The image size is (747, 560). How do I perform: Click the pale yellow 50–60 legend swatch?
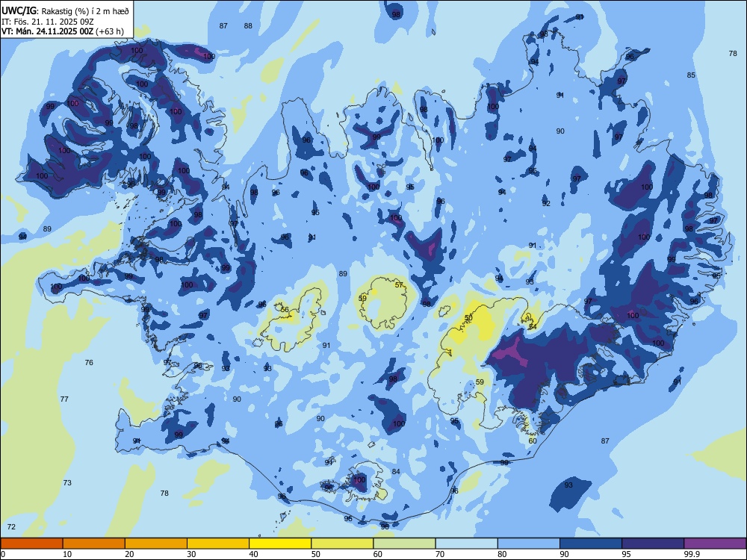point(342,544)
